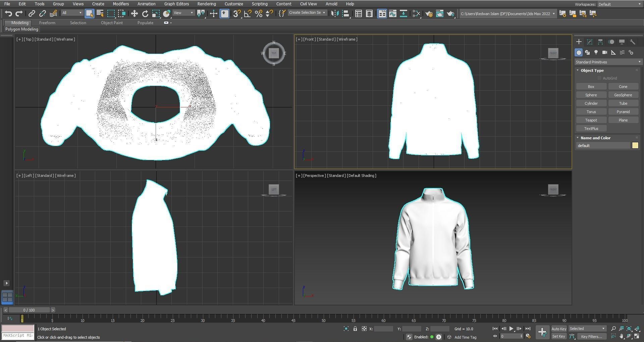Choose the Select and Scale tool
This screenshot has width=644, height=342.
click(156, 13)
